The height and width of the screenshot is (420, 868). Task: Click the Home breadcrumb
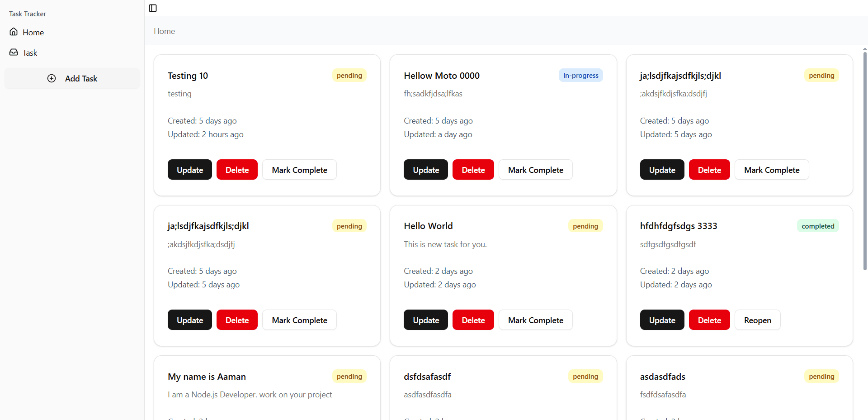tap(164, 31)
